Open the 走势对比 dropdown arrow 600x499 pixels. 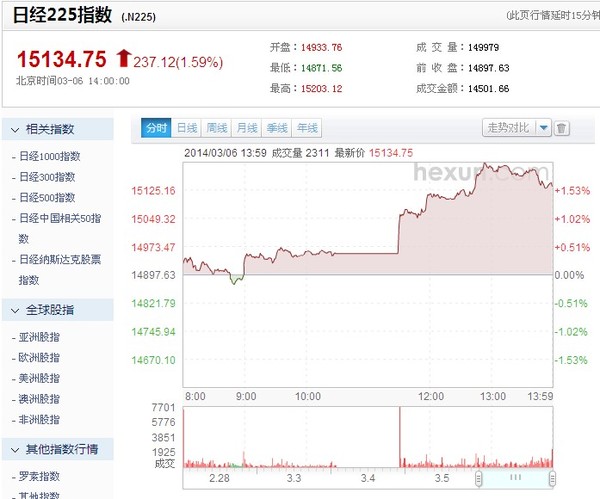(x=543, y=128)
